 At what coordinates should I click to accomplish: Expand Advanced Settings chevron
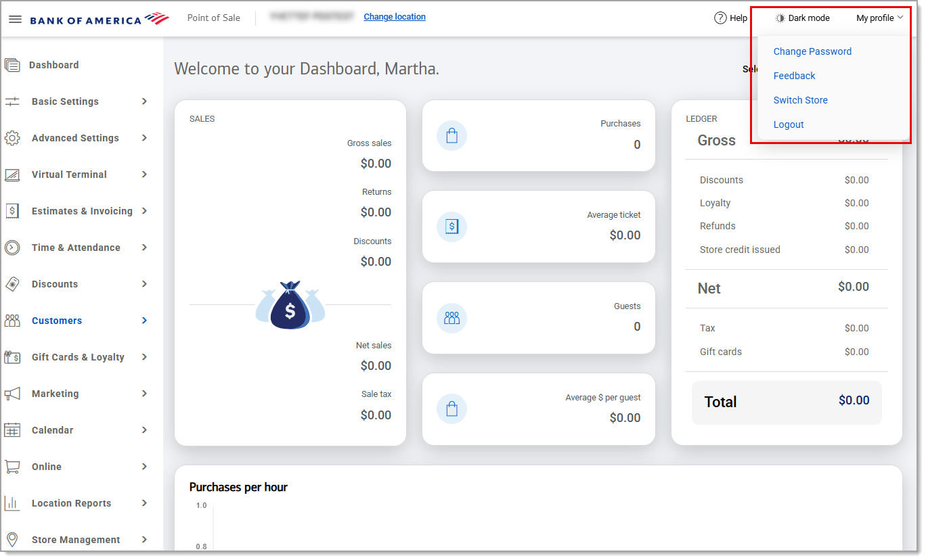144,138
